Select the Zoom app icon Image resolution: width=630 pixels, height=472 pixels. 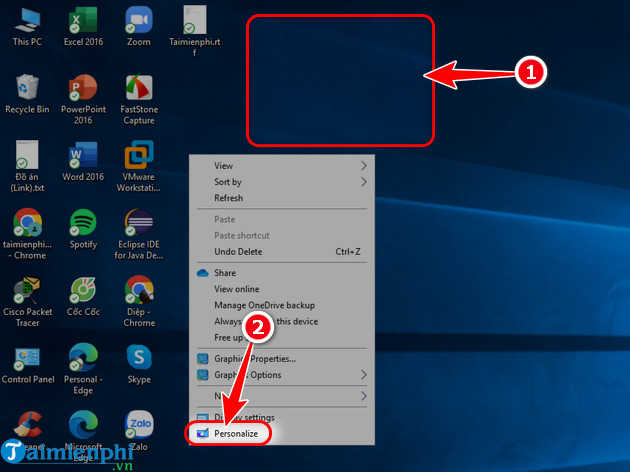(139, 21)
